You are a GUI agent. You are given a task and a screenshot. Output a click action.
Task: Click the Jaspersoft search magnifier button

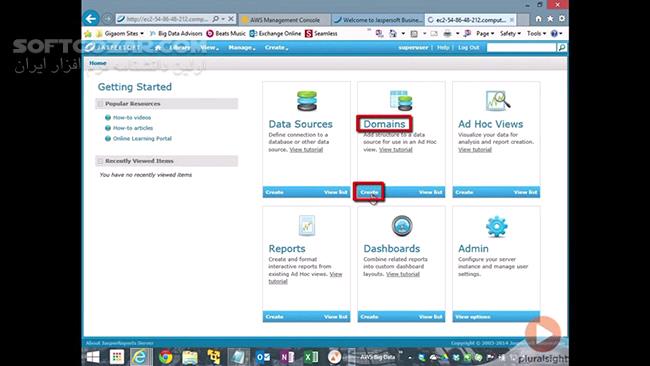562,48
